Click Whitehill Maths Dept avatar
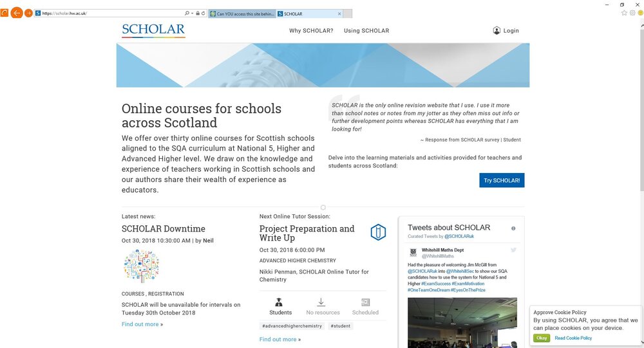This screenshot has width=644, height=348. [413, 253]
